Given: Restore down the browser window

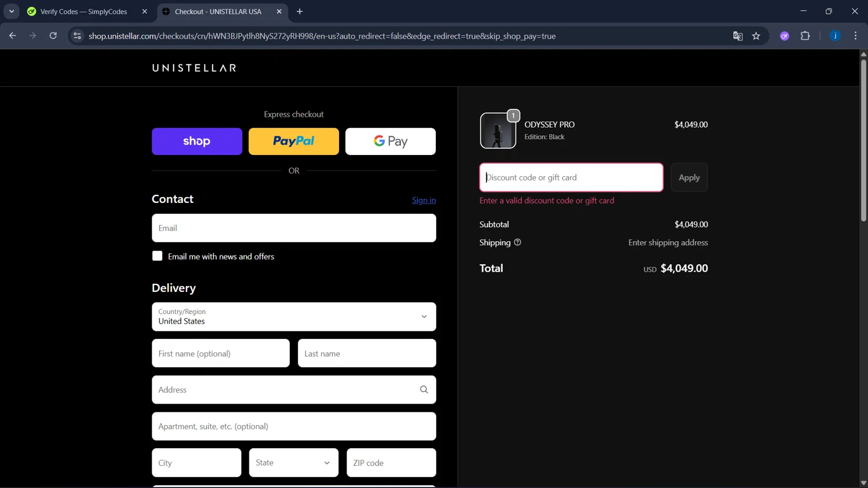Looking at the screenshot, I should tap(829, 11).
